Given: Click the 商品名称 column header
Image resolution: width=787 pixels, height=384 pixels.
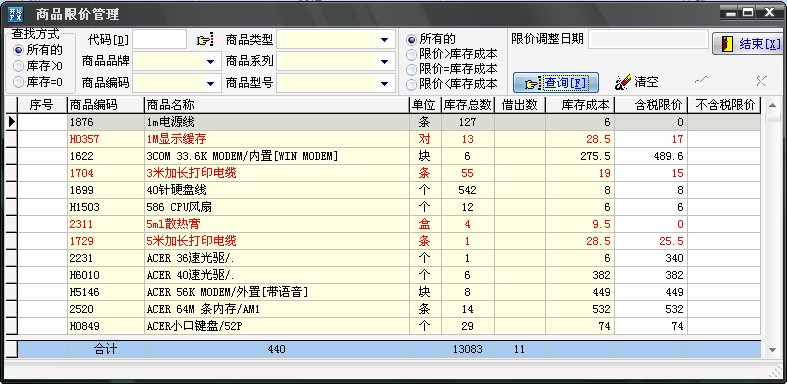Looking at the screenshot, I should (x=277, y=105).
